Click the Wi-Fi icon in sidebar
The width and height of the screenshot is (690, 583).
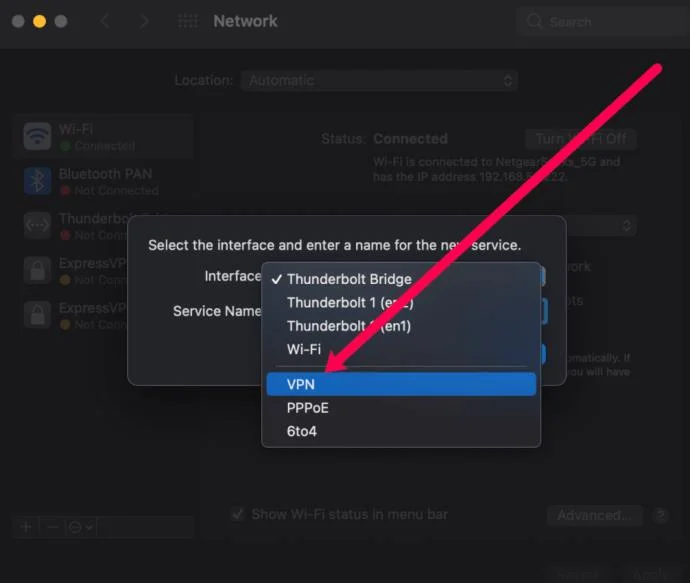(37, 136)
